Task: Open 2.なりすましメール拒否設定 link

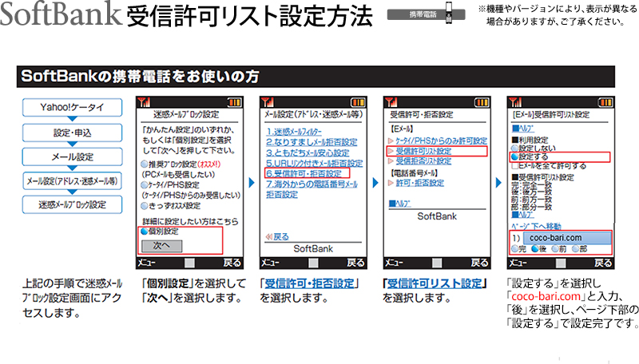Action: coord(312,142)
